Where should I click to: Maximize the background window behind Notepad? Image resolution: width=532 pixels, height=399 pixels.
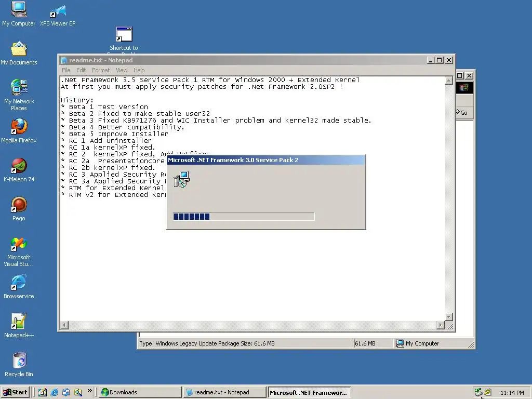[460, 76]
